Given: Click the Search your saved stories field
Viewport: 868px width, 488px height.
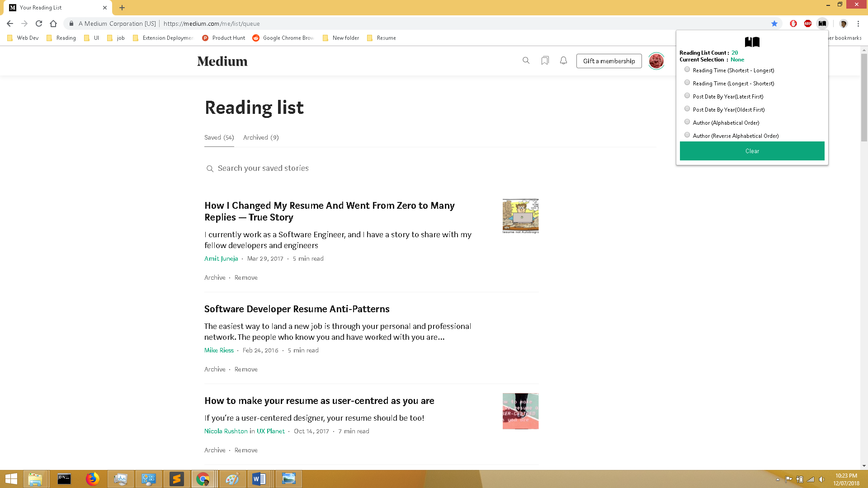Looking at the screenshot, I should click(263, 168).
